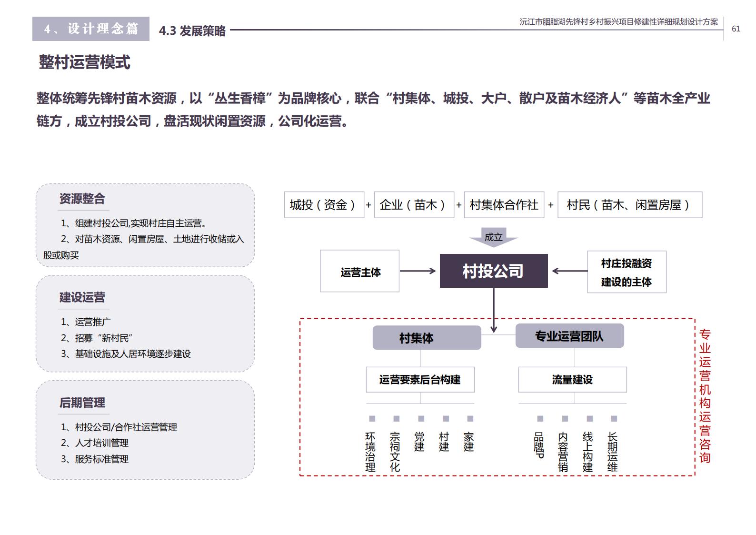Screen dimensions: 756x535
Task: Click the vertical '品牌IP' label
Action: pyautogui.click(x=539, y=445)
